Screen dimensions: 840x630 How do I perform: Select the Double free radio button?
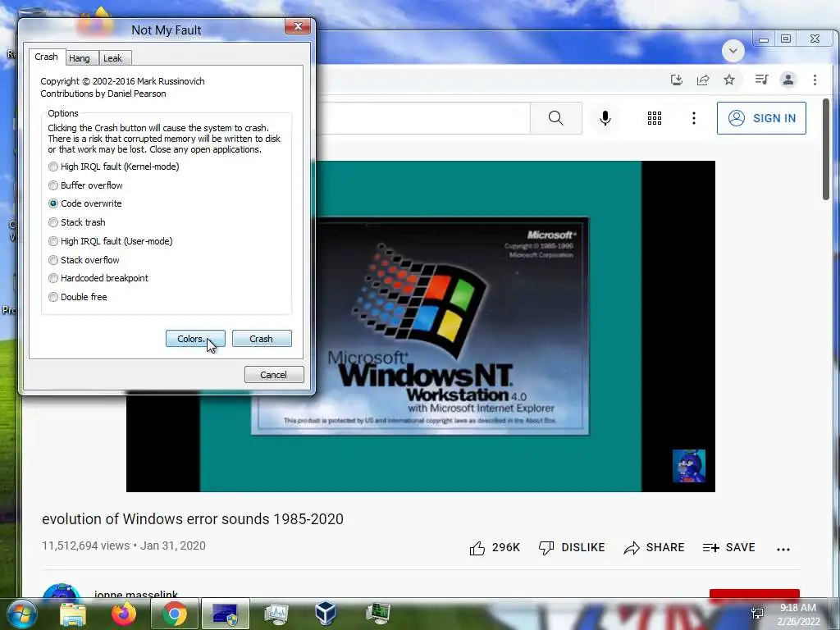pos(78,297)
